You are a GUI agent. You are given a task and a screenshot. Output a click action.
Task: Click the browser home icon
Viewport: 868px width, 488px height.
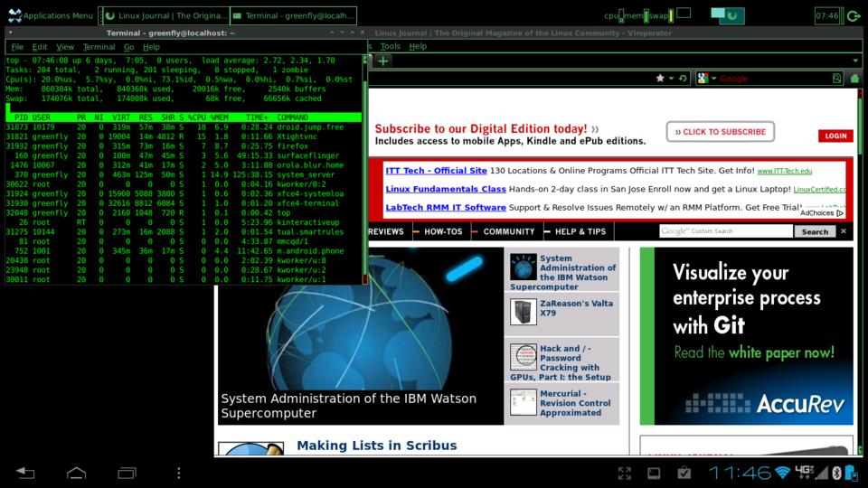855,79
